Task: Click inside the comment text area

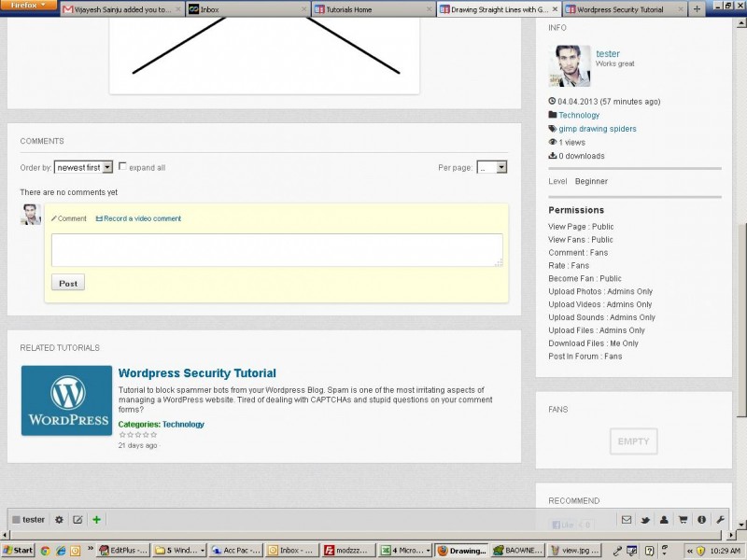Action: pyautogui.click(x=276, y=250)
